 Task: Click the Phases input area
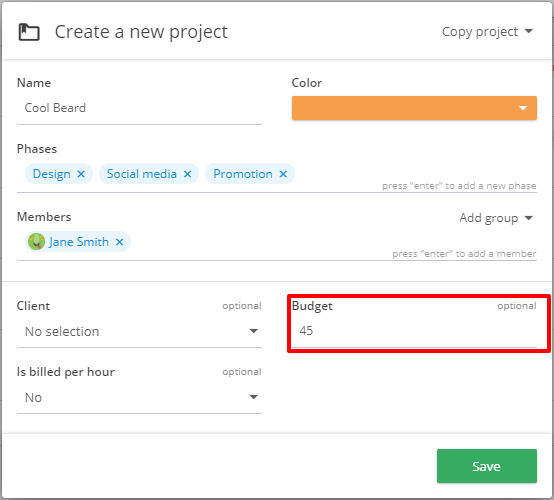click(337, 174)
